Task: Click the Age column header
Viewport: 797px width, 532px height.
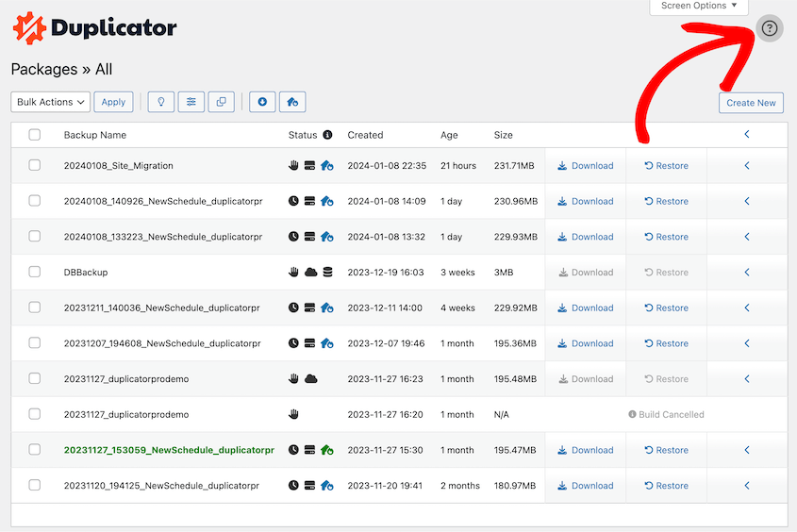Action: (449, 135)
